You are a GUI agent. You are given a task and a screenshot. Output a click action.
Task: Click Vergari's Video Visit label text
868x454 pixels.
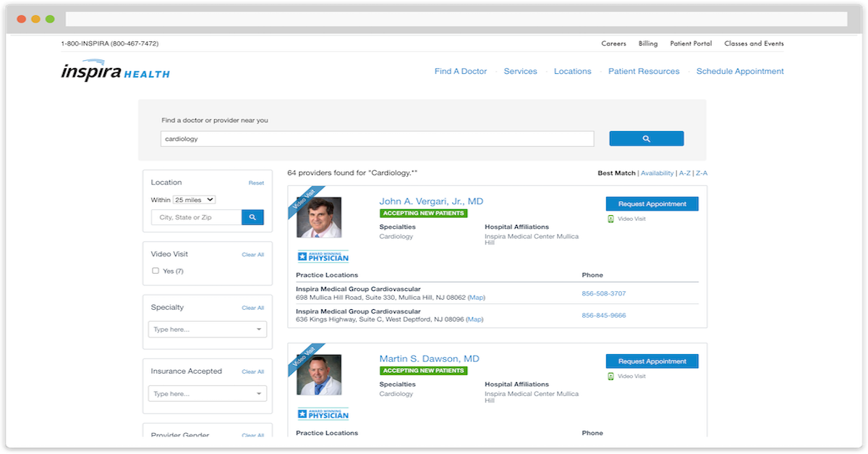(x=631, y=219)
